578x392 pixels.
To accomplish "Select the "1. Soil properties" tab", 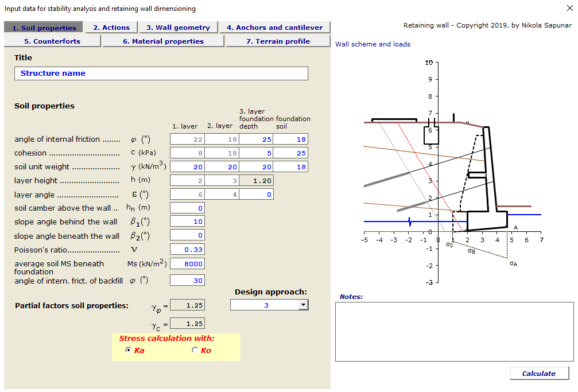I will coord(44,27).
